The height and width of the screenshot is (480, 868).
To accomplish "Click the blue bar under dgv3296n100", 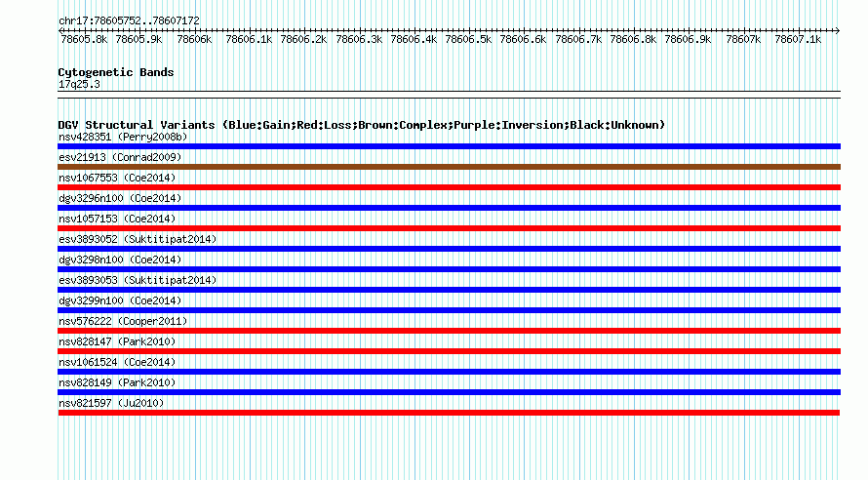I will 449,208.
